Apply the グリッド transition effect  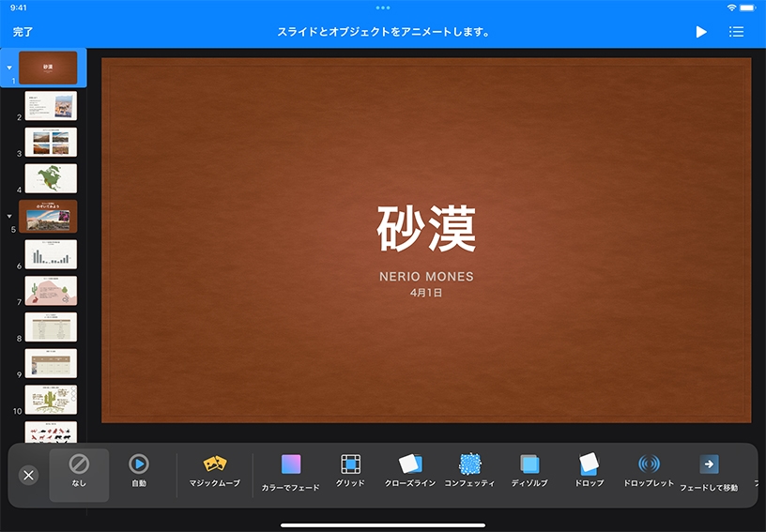coord(350,473)
